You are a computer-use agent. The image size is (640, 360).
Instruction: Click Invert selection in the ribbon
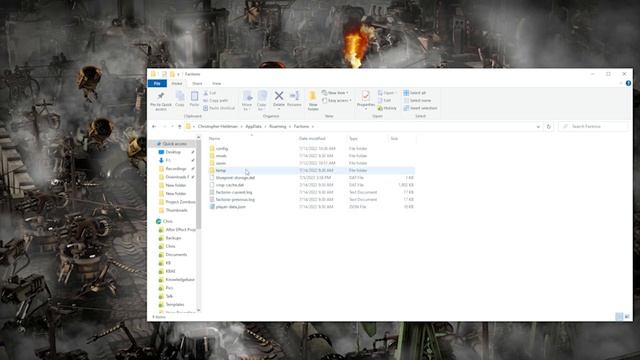[x=420, y=108]
